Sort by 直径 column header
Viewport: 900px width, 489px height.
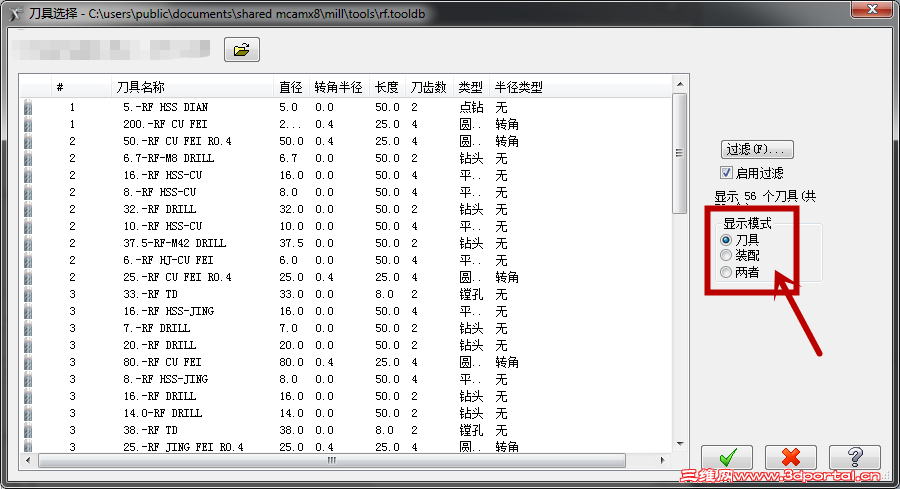[292, 87]
